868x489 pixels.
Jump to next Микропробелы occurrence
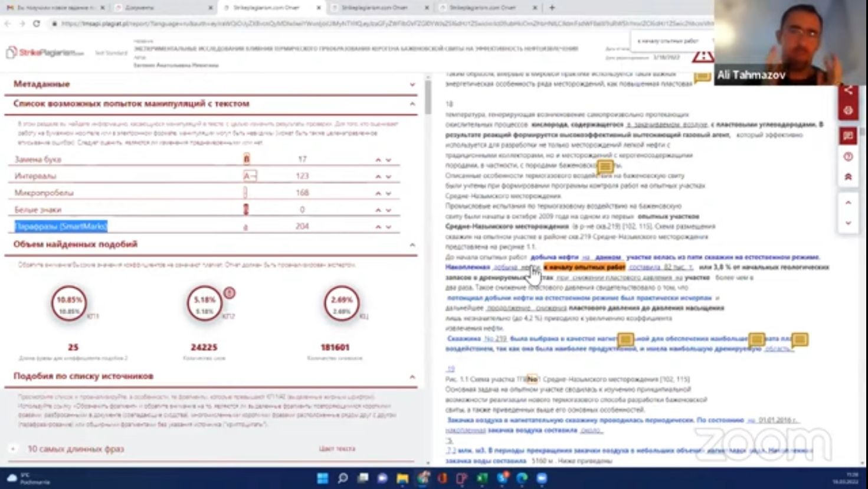coord(388,193)
